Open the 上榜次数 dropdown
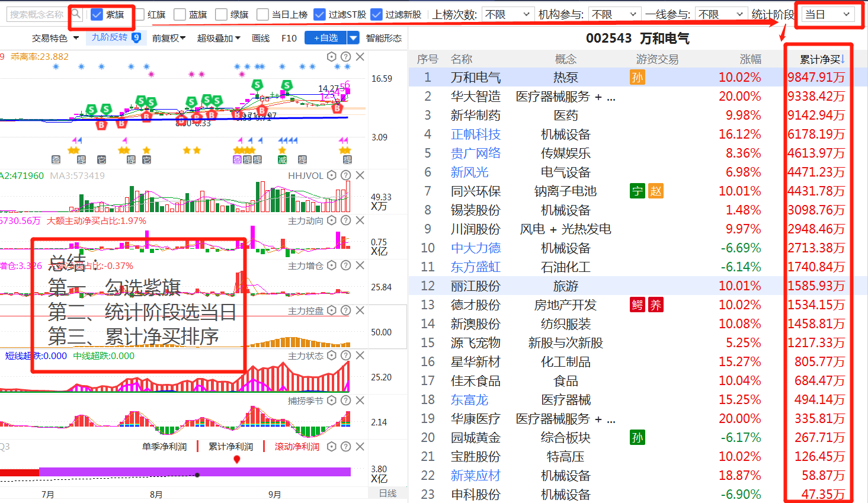Image resolution: width=868 pixels, height=503 pixels. 507,14
